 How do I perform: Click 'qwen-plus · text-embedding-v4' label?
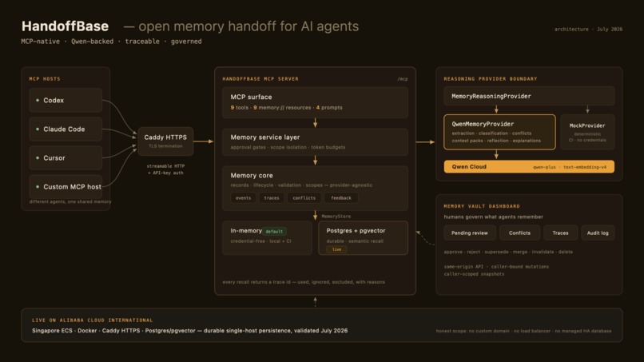point(569,167)
